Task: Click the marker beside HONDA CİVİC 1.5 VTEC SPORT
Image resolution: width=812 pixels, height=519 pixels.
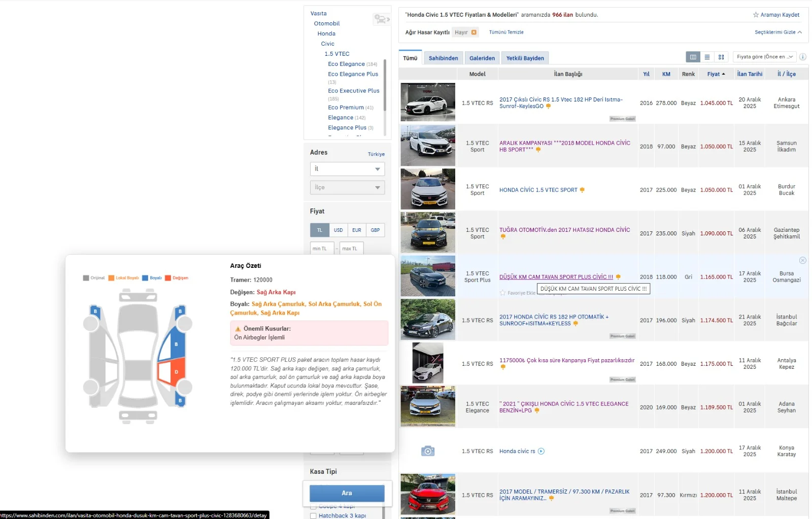Action: point(582,190)
